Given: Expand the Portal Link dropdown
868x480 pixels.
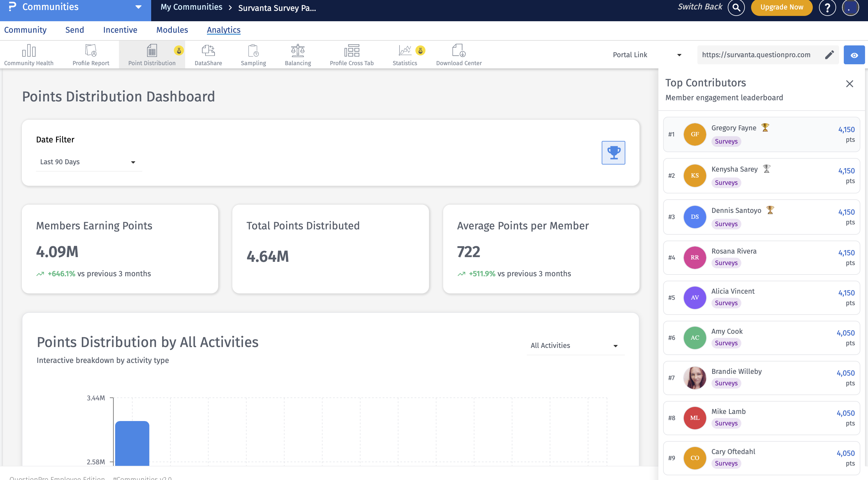Looking at the screenshot, I should tap(647, 55).
